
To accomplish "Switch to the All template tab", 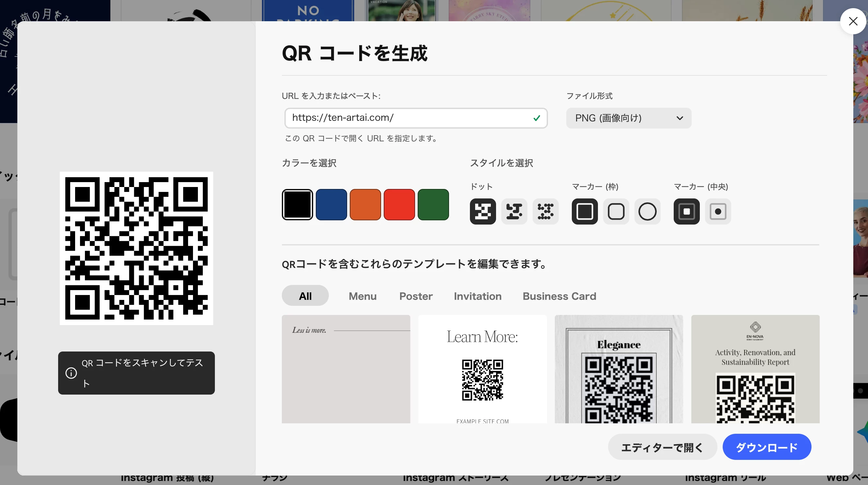I will 305,296.
